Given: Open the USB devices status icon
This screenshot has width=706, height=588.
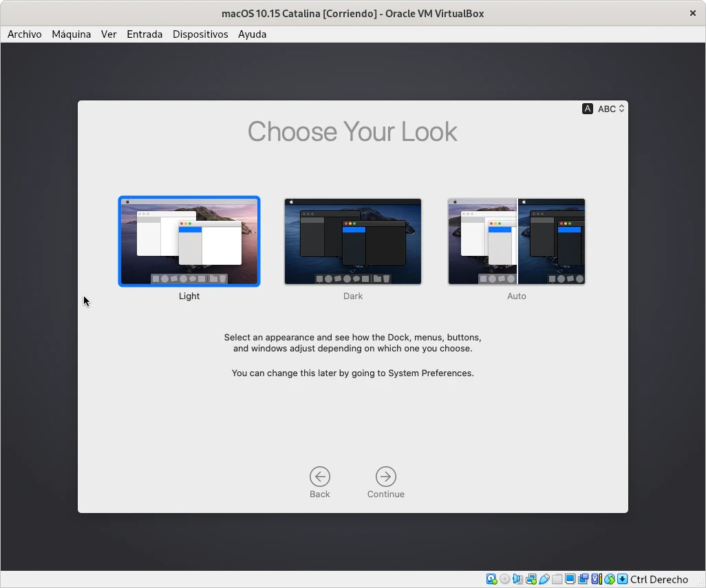Looking at the screenshot, I should click(544, 579).
